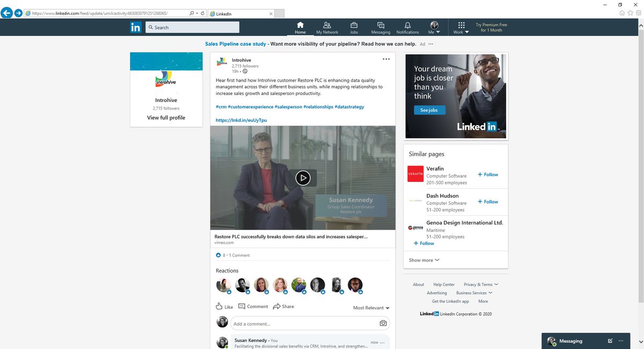Viewport: 644px width, 349px height.
Task: Select the LinkedIn browser tab
Action: click(240, 13)
